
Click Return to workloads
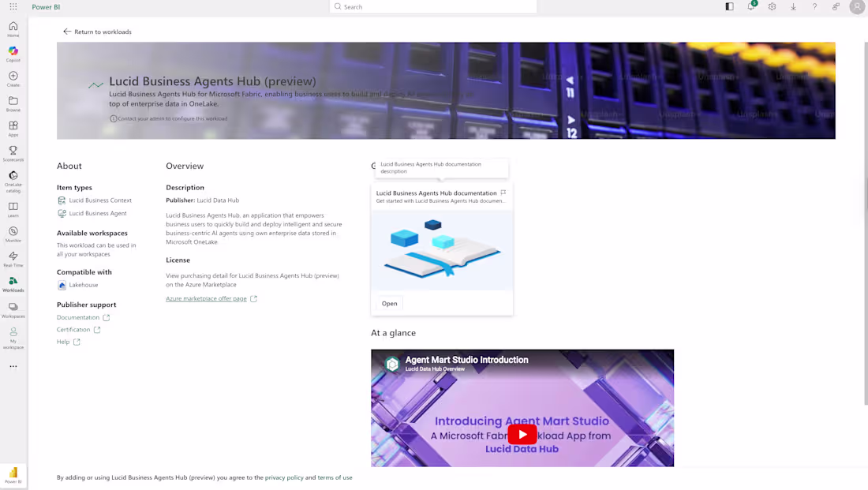click(x=97, y=32)
